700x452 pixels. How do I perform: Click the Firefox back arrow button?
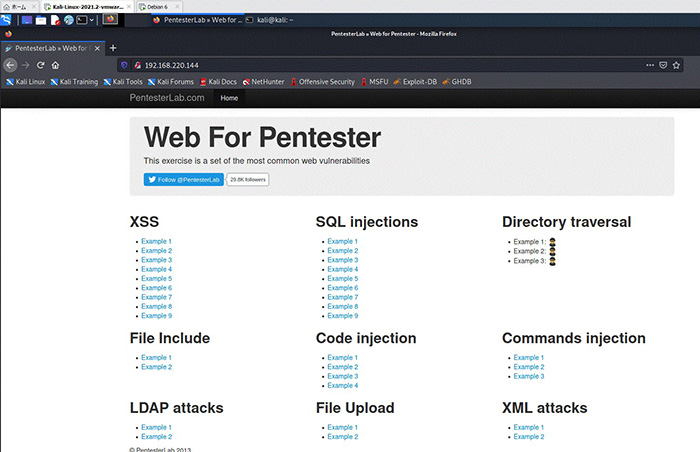tap(10, 65)
